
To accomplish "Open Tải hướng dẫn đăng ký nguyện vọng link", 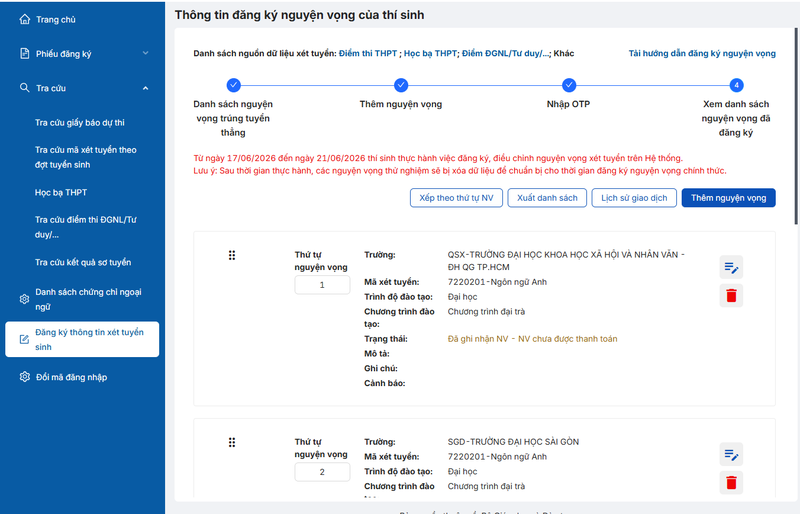I will (702, 53).
